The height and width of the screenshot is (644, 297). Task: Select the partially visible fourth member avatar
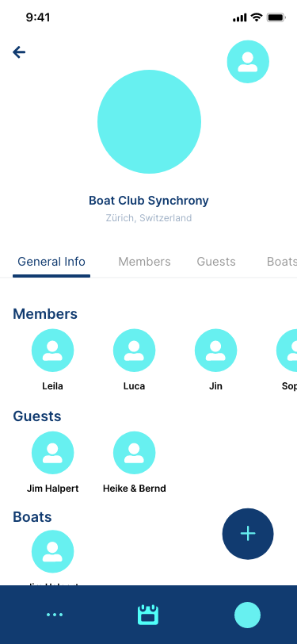[287, 350]
